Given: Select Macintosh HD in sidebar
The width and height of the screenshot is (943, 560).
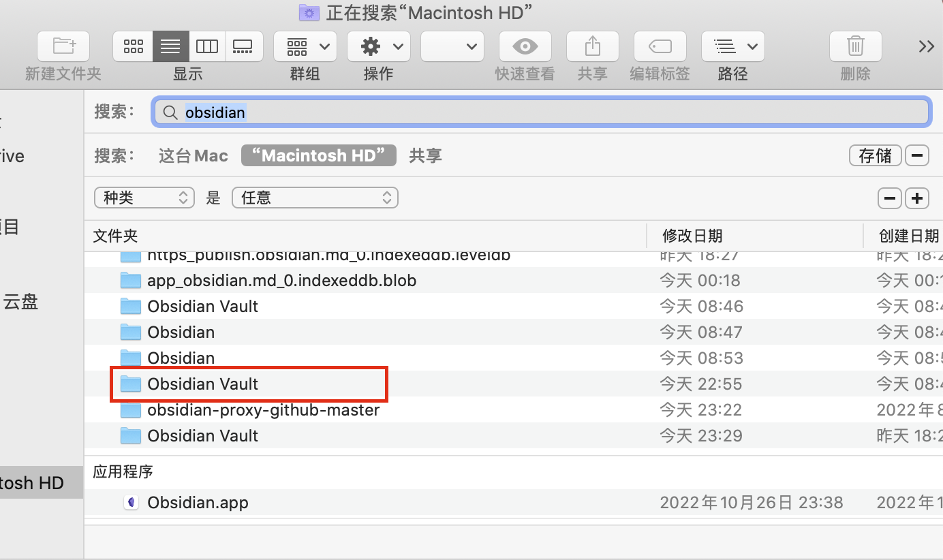Looking at the screenshot, I should tap(41, 483).
